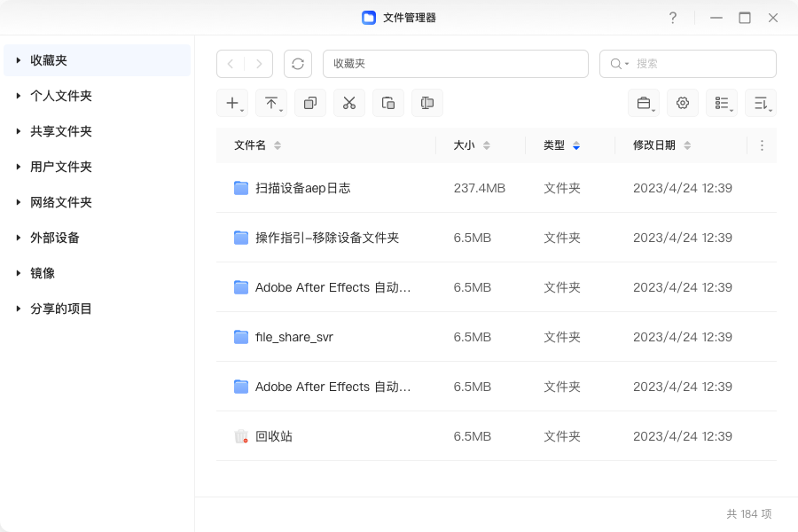The image size is (798, 532).
Task: Click 6.5MB size of file_share_svr row
Action: point(473,337)
